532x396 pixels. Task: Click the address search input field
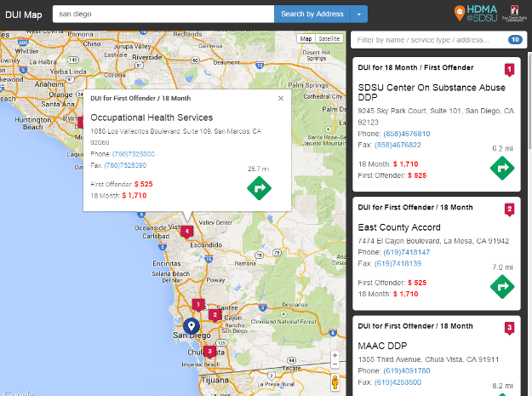pos(163,14)
